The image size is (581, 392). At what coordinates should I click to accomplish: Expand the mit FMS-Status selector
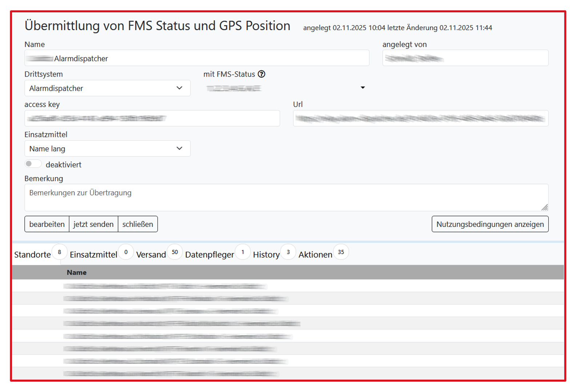362,88
